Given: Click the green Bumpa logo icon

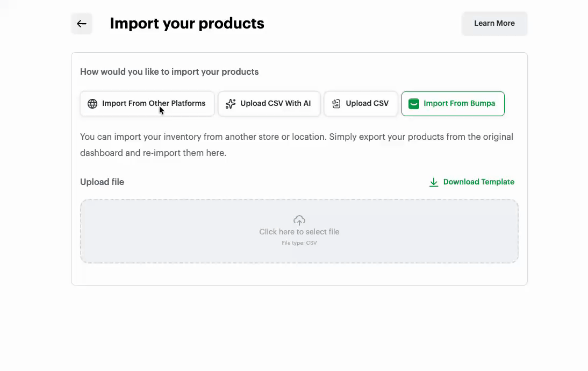Looking at the screenshot, I should point(413,104).
